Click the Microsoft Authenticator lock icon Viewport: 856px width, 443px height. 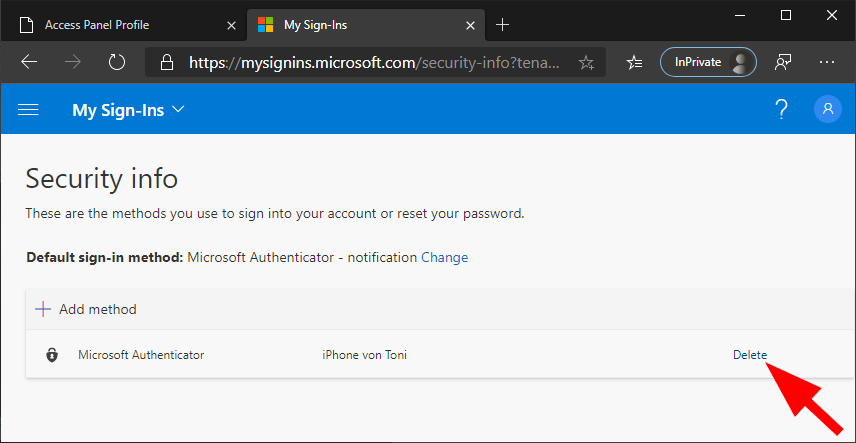(x=52, y=355)
